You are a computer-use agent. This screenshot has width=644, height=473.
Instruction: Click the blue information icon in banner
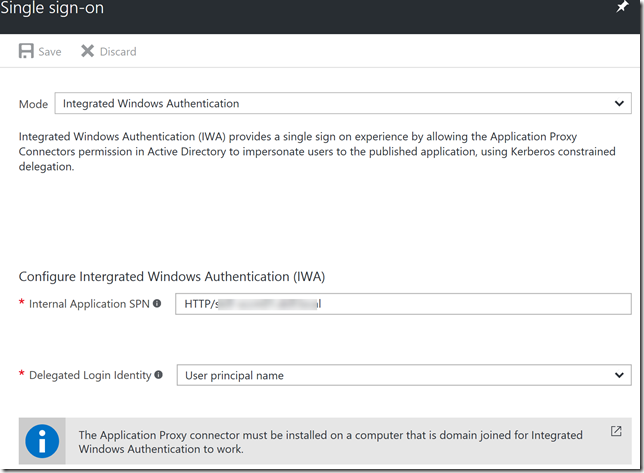pyautogui.click(x=44, y=441)
